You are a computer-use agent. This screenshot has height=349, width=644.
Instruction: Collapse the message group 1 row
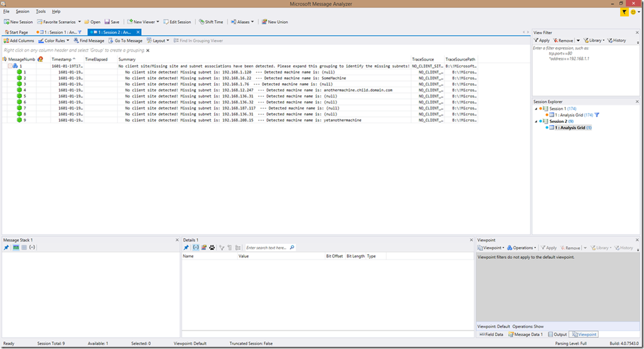tap(10, 66)
